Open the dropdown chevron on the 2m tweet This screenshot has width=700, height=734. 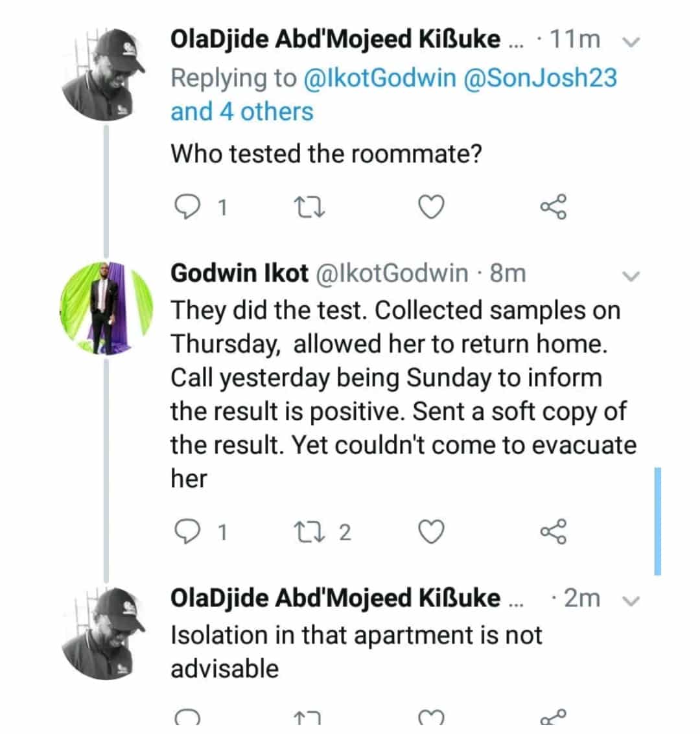point(631,600)
